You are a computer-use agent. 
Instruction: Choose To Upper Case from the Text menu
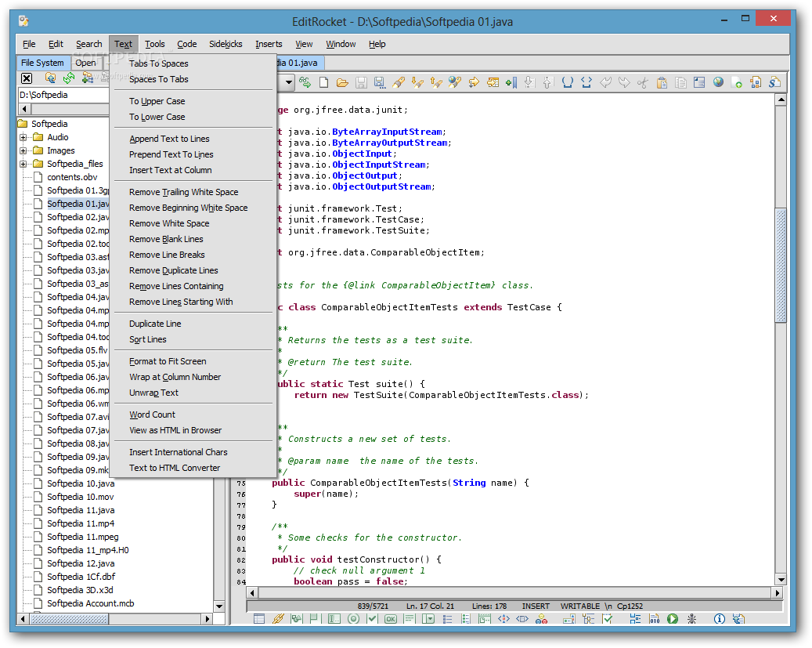pyautogui.click(x=157, y=101)
